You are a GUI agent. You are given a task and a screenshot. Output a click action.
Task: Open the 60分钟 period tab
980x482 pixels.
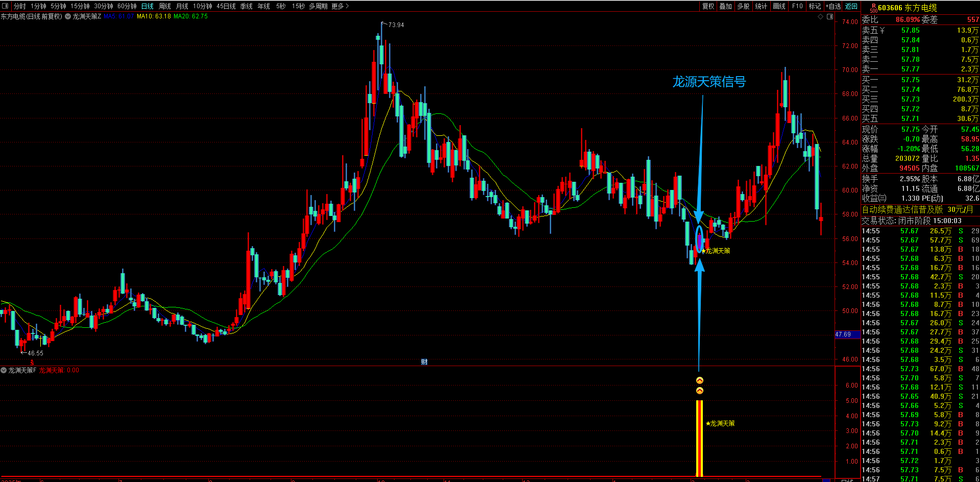pyautogui.click(x=127, y=6)
